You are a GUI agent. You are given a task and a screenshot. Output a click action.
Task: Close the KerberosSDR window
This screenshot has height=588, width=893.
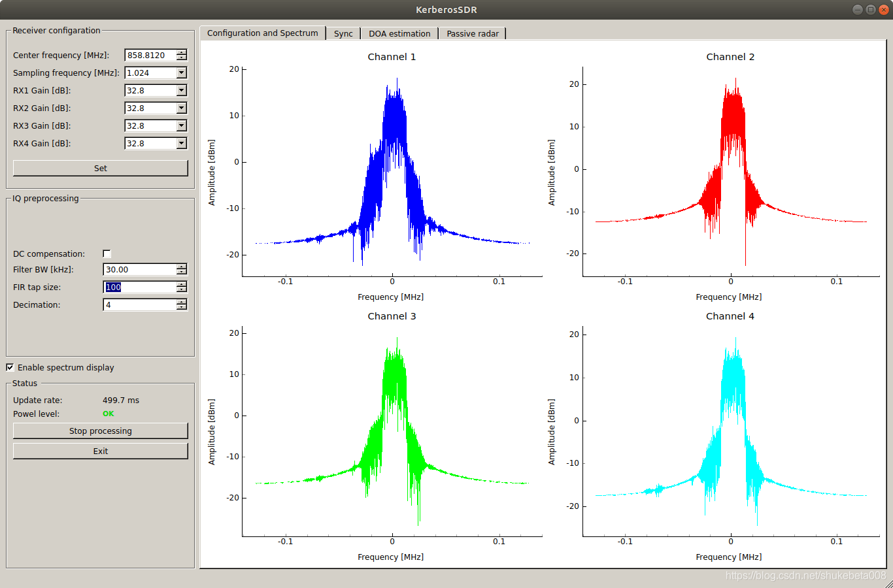pos(884,10)
